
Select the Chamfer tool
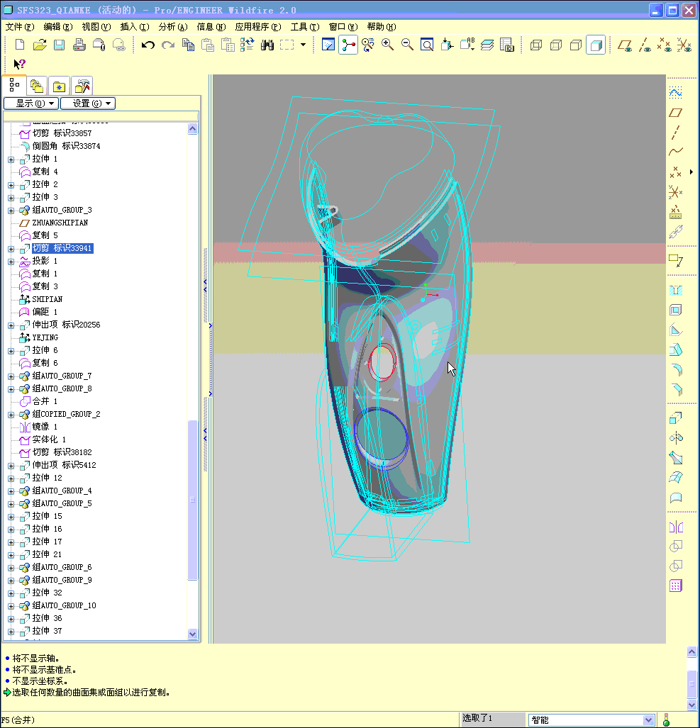[676, 389]
